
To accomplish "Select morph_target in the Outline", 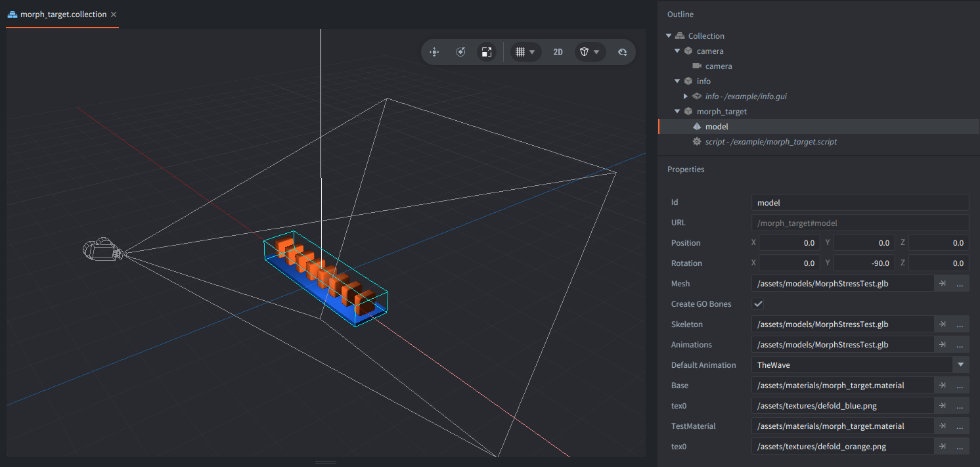I will click(x=818, y=112).
